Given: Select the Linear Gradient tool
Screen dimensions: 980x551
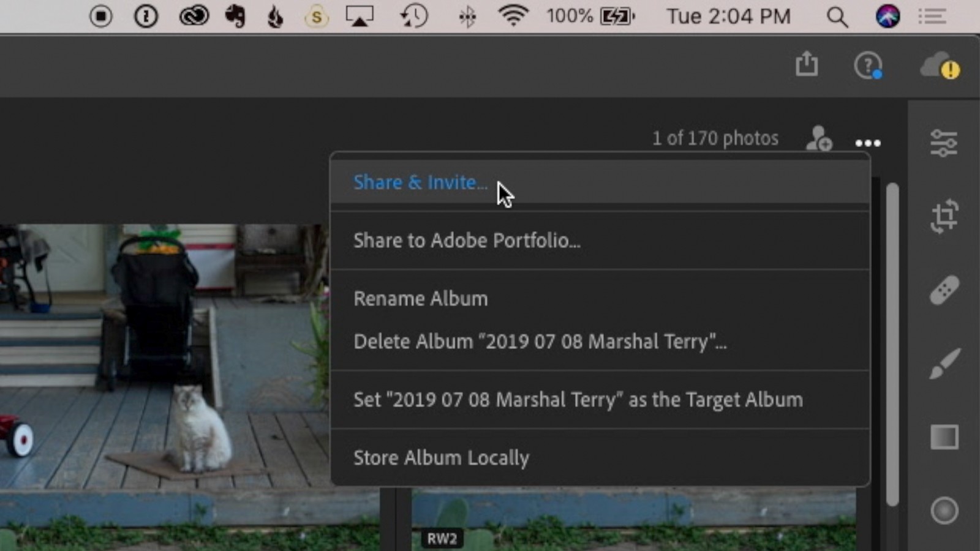Looking at the screenshot, I should (943, 437).
